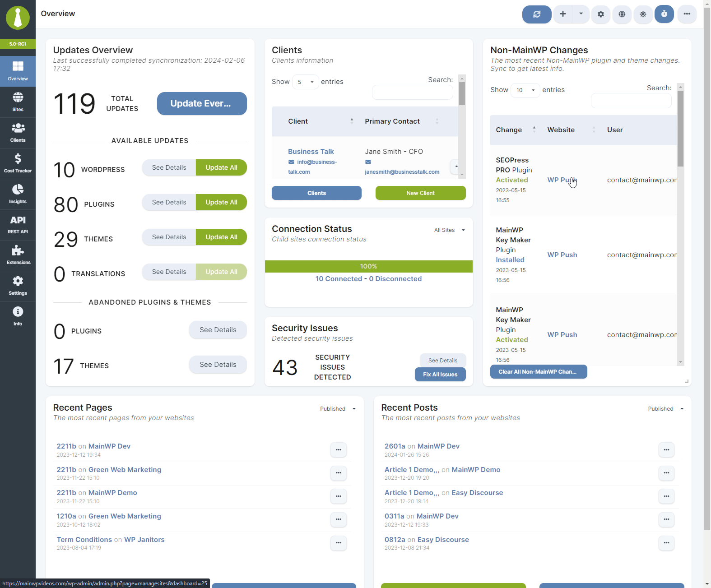Open actions menu for 0311a post

[666, 519]
